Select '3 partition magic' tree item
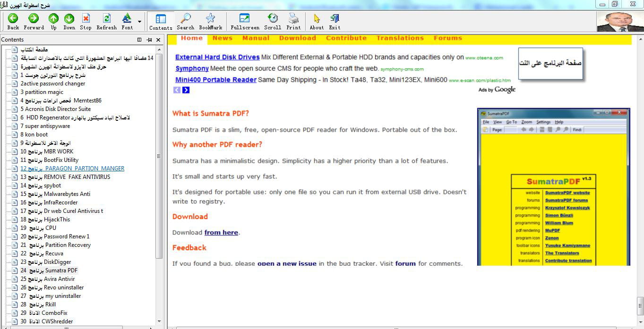 pyautogui.click(x=42, y=92)
